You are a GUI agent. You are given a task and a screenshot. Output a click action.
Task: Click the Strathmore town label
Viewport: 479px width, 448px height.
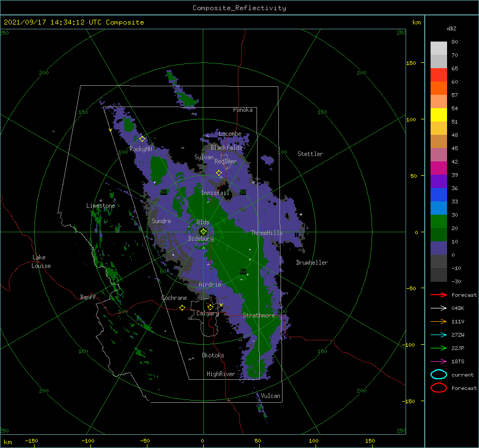(x=259, y=315)
